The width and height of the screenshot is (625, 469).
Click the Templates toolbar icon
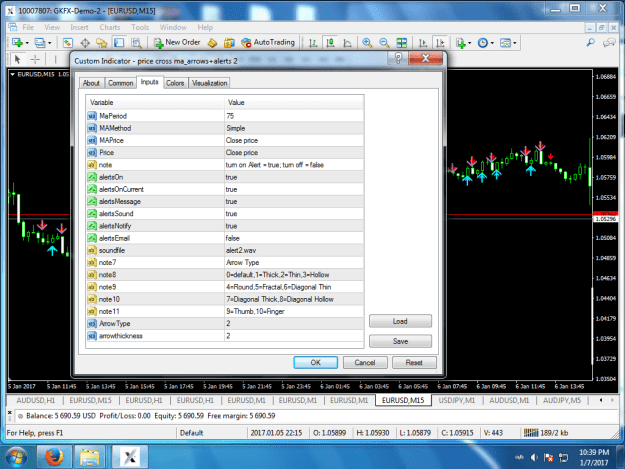click(505, 43)
